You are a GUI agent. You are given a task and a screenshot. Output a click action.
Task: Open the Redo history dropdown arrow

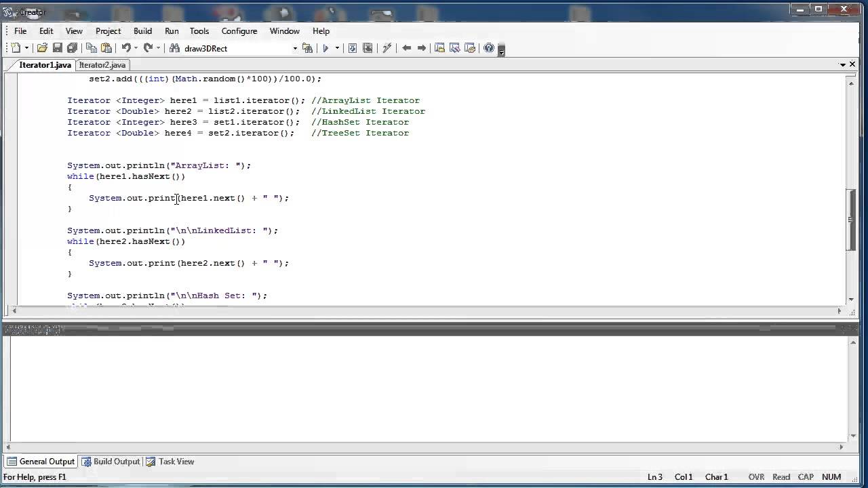click(x=158, y=48)
